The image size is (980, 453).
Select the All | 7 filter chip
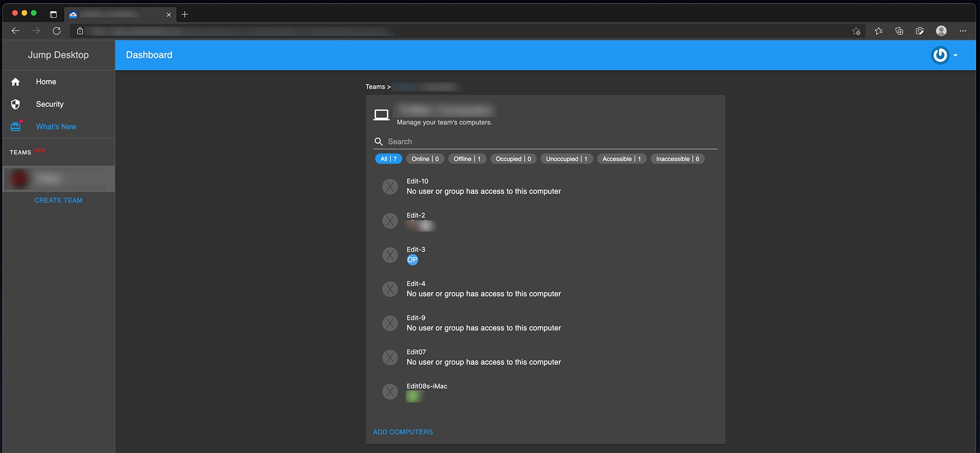388,159
